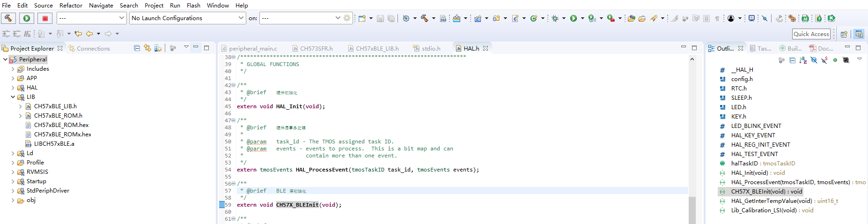The height and width of the screenshot is (224, 868).
Task: Open the Refactor menu
Action: (x=71, y=5)
